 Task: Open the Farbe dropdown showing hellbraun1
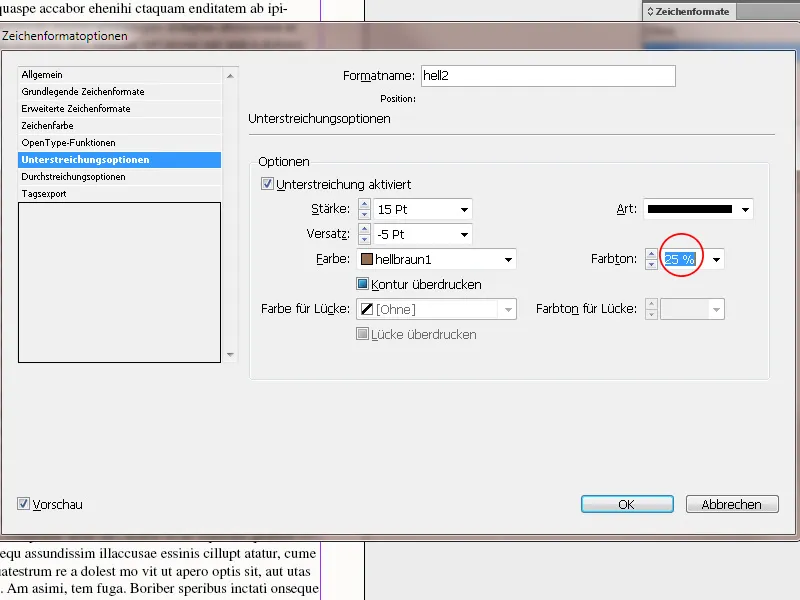508,259
